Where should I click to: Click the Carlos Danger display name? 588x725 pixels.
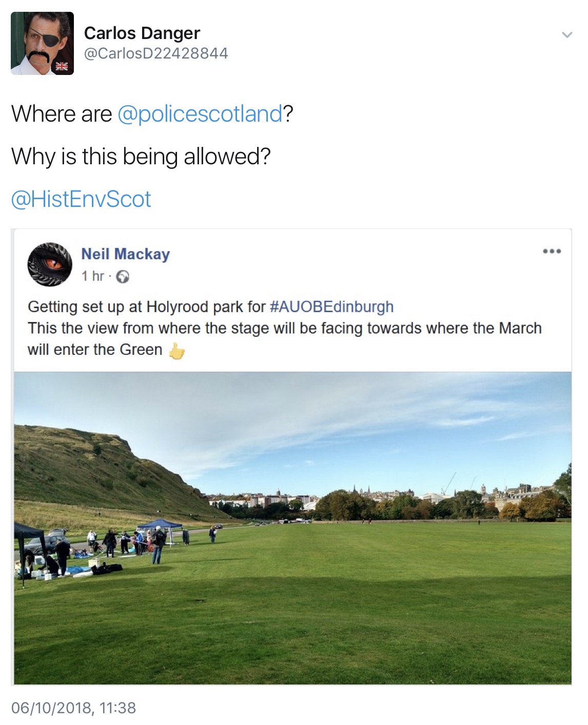pyautogui.click(x=142, y=33)
